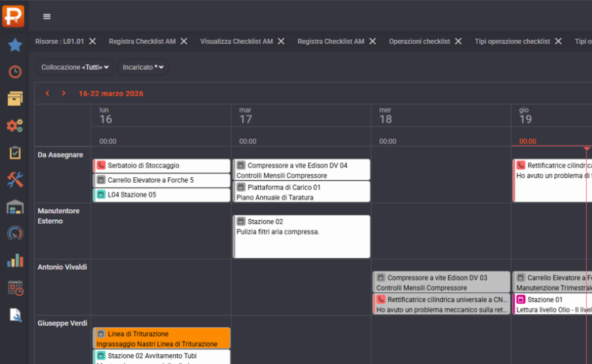Image resolution: width=592 pixels, height=364 pixels.
Task: Open the hamburger menu
Action: (47, 16)
